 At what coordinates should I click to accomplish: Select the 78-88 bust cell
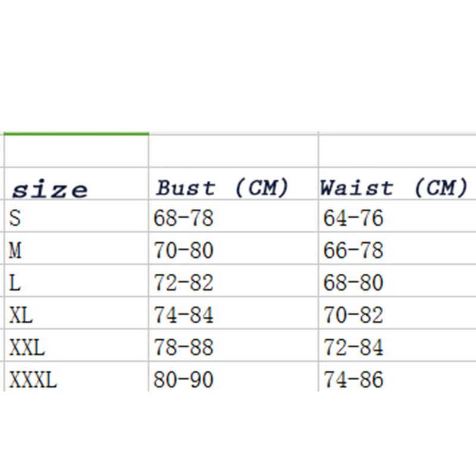click(x=183, y=347)
